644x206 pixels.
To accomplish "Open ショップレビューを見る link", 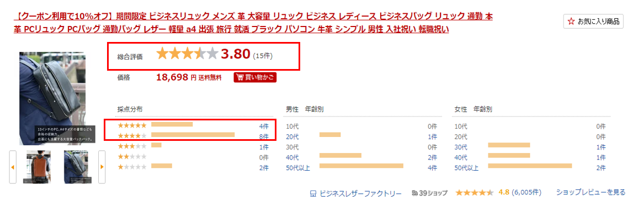I will (590, 192).
